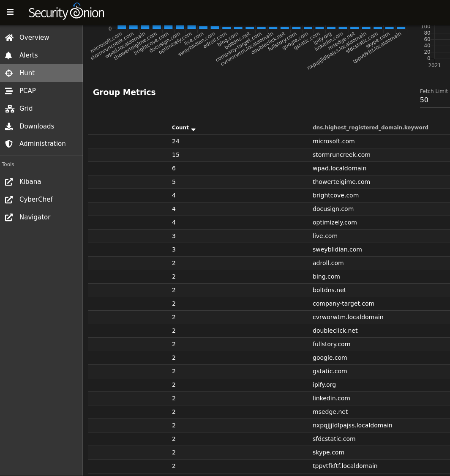The height and width of the screenshot is (476, 450).
Task: Select Hunt in the sidebar
Action: point(41,73)
